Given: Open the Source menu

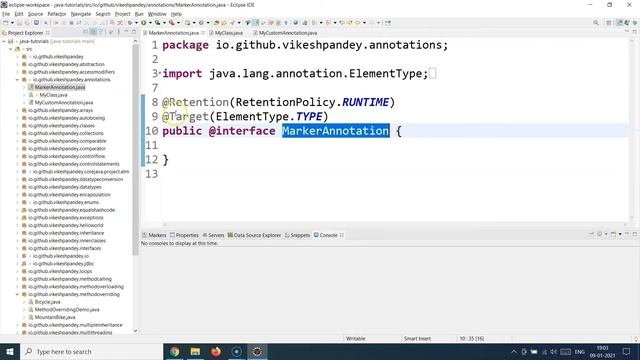Looking at the screenshot, I should [x=35, y=14].
